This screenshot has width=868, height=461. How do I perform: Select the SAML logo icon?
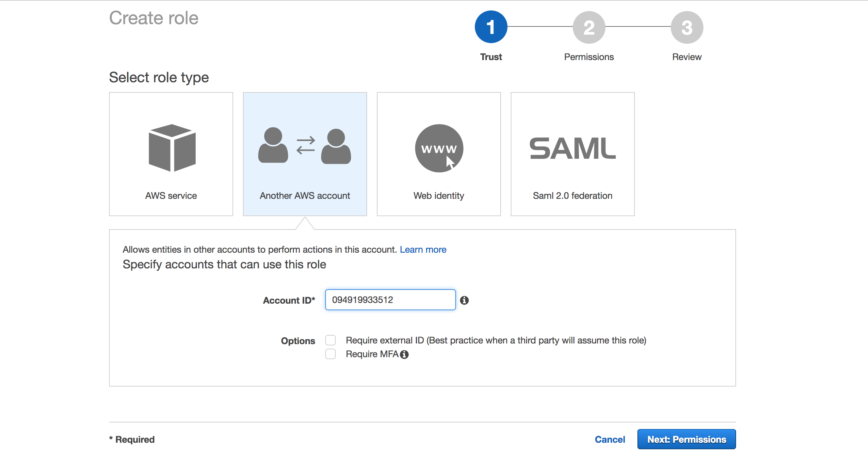click(572, 148)
